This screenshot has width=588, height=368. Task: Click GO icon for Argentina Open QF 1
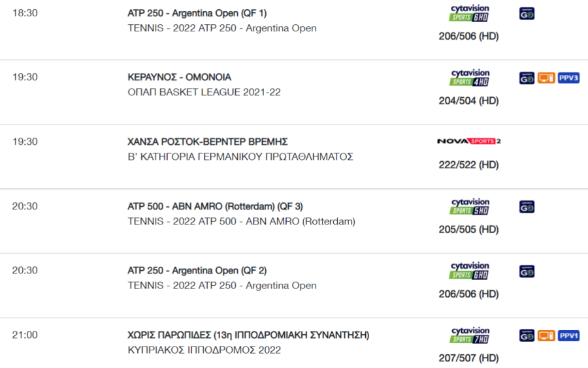tap(527, 14)
